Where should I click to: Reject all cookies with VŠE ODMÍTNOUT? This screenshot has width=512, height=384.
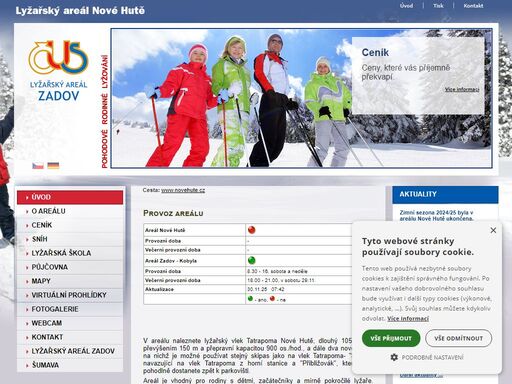click(458, 338)
